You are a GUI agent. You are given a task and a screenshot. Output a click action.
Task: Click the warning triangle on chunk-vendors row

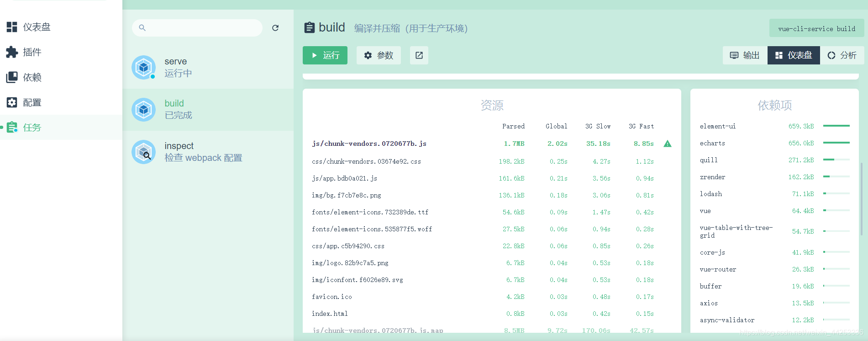[668, 144]
